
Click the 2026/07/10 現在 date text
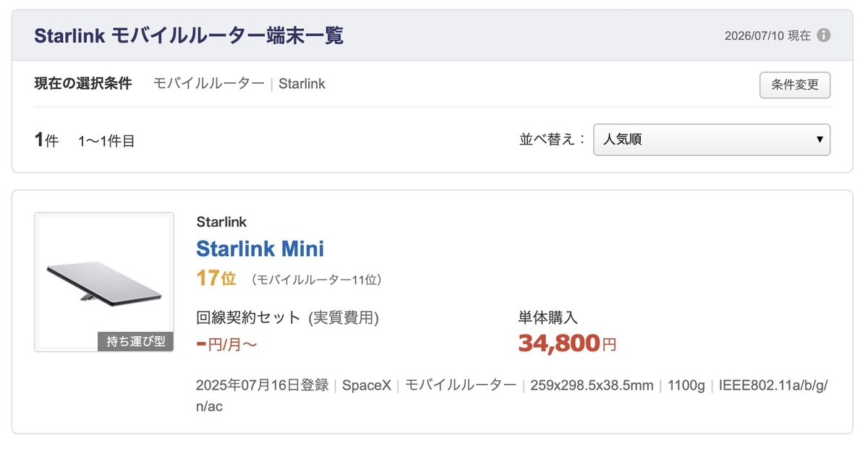pyautogui.click(x=767, y=35)
